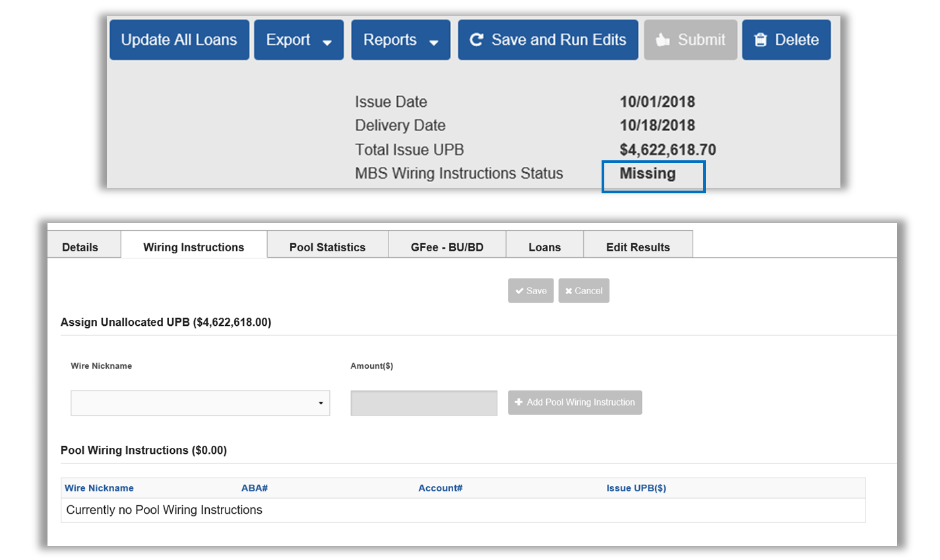Click the Assign Unallocated UPB heading

pyautogui.click(x=166, y=322)
